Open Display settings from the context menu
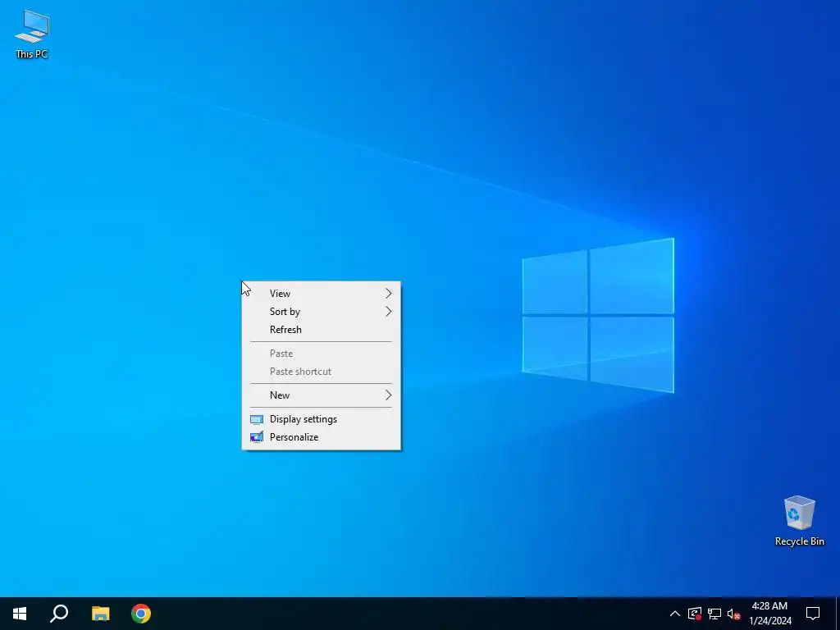The width and height of the screenshot is (840, 630). coord(322,419)
